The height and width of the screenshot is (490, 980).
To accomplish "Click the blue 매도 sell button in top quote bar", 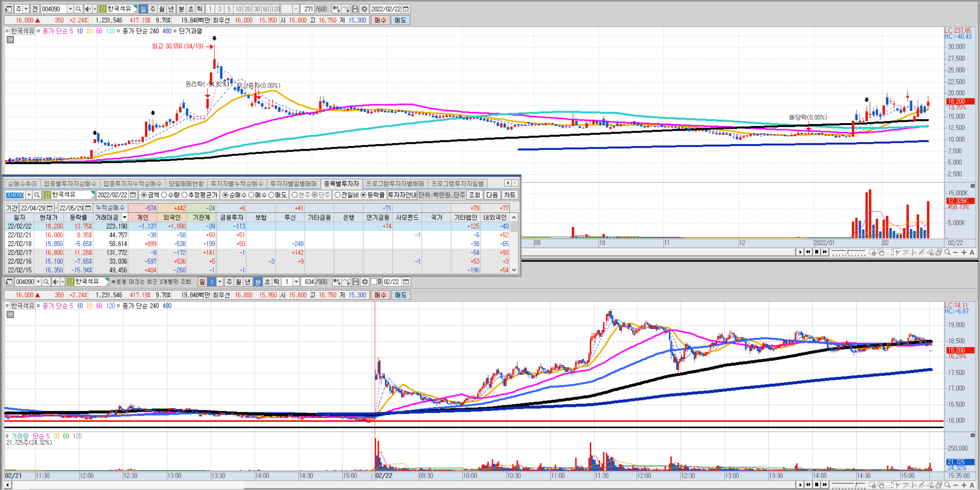I will [400, 20].
